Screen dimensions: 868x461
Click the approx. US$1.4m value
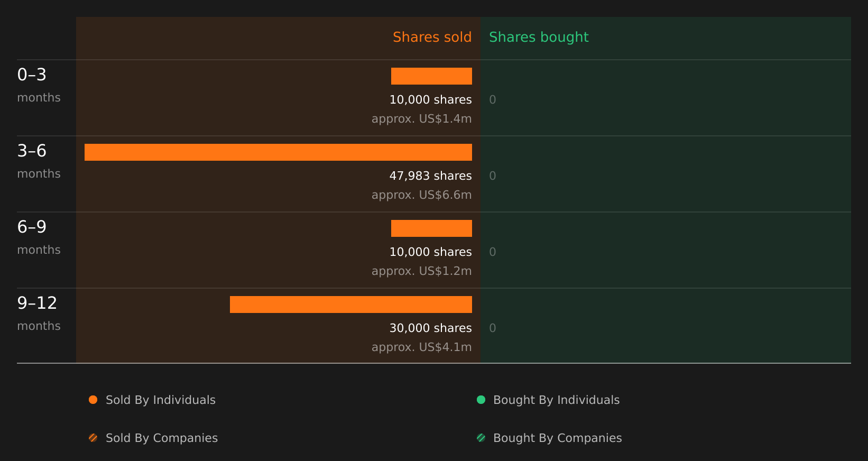coord(422,119)
